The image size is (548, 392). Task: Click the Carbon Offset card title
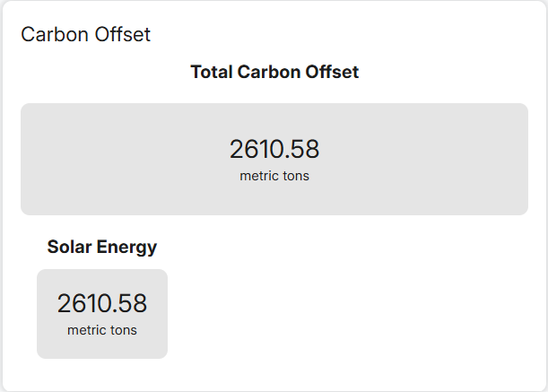[x=85, y=35]
